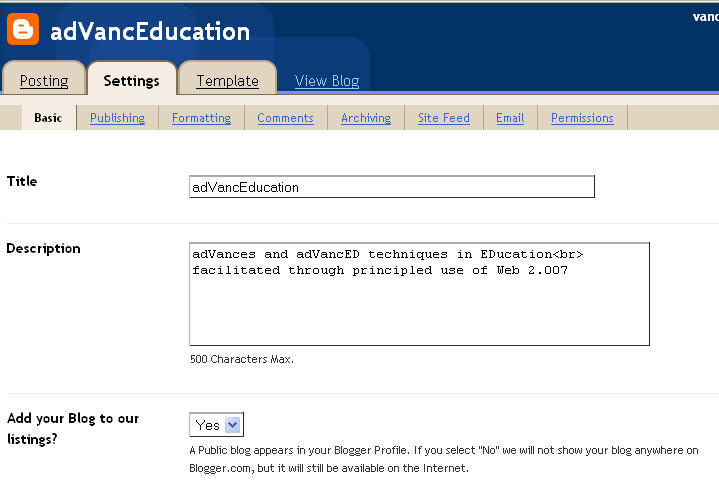Viewport: 719px width, 495px height.
Task: Go to Publishing settings
Action: [x=117, y=118]
